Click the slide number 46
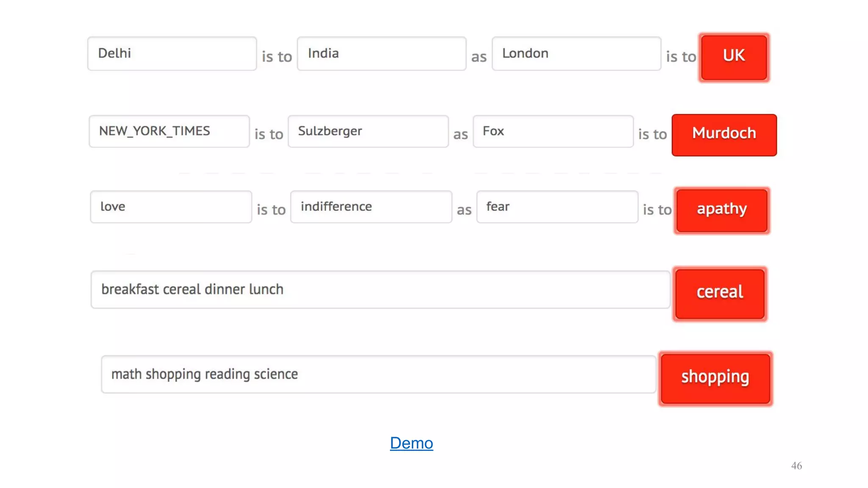The height and width of the screenshot is (488, 868). click(796, 466)
